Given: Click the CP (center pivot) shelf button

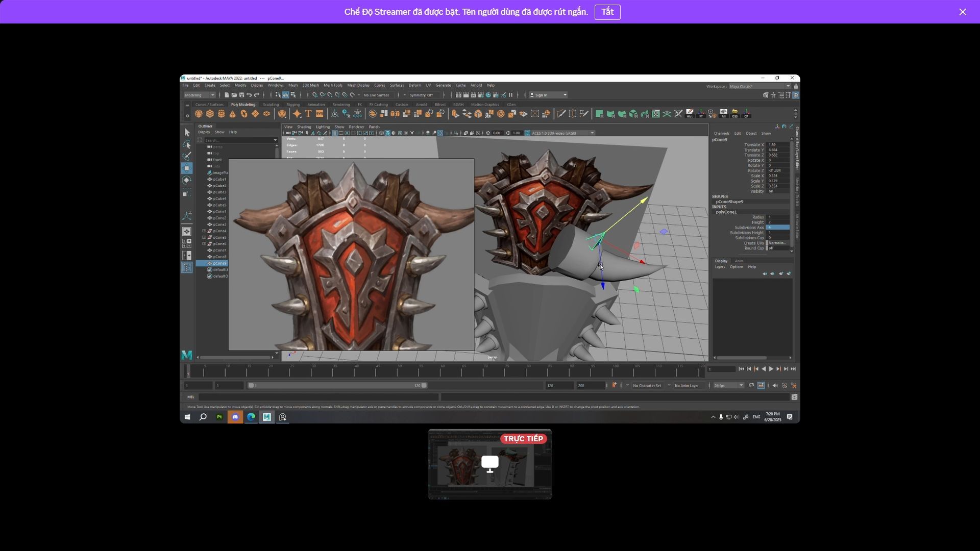Looking at the screenshot, I should point(746,113).
